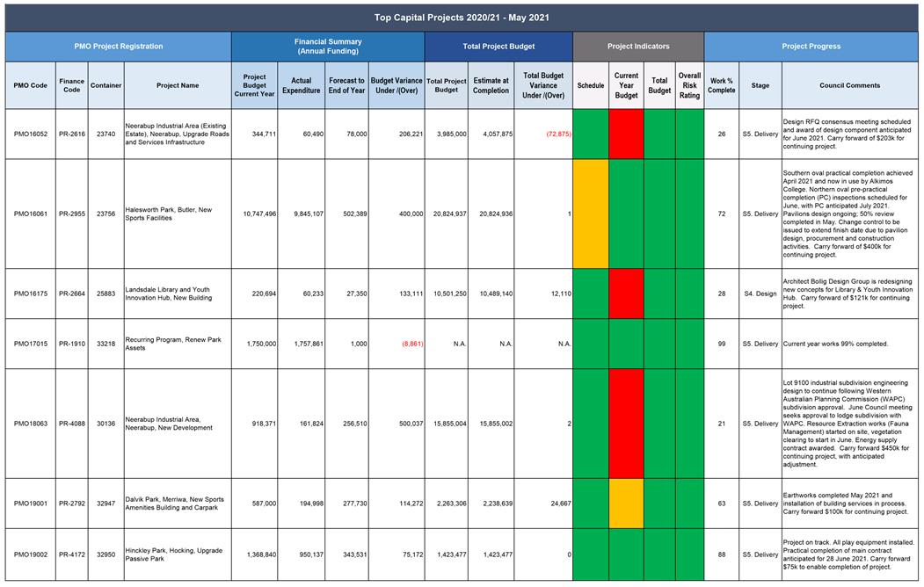
Task: Click the amber Current Year Budget cell for Dalvik Park
Action: point(626,504)
